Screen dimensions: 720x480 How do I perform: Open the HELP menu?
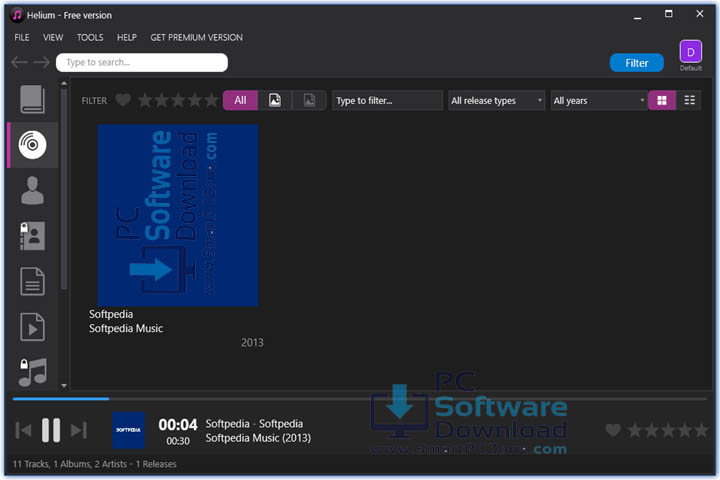tap(127, 38)
